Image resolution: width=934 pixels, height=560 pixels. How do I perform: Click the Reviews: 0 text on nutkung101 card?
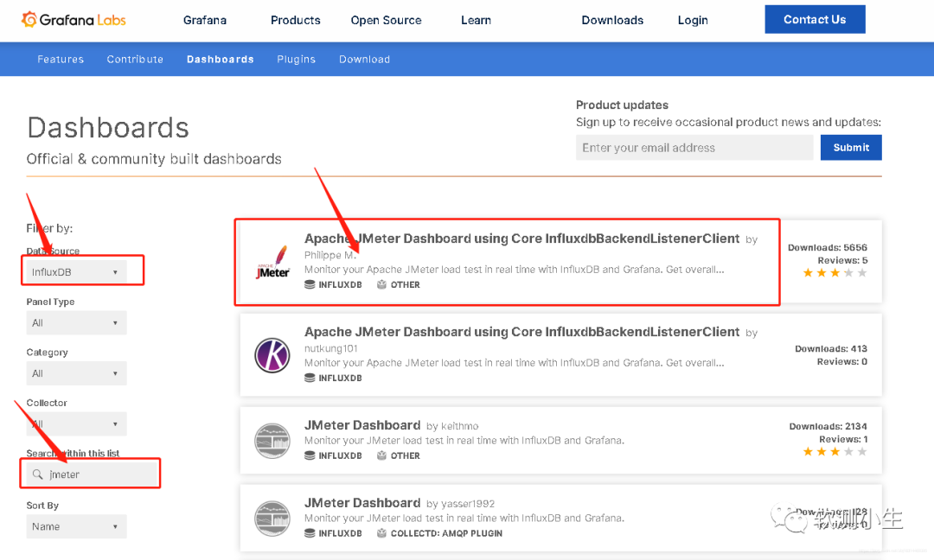tap(841, 362)
